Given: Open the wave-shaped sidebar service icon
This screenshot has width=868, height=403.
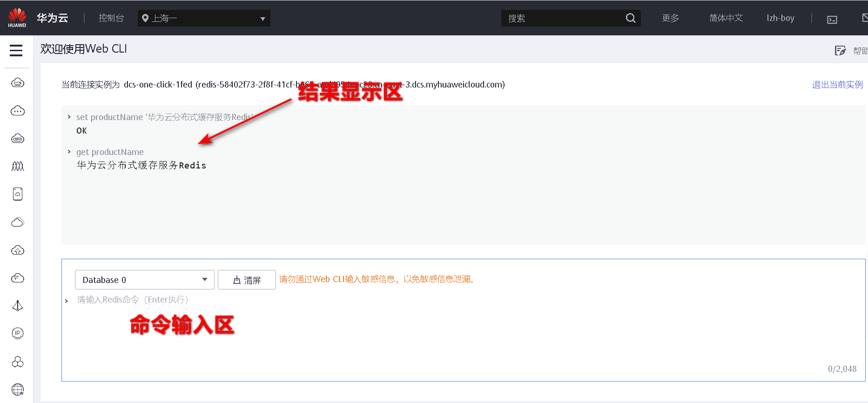Looking at the screenshot, I should pos(18,166).
